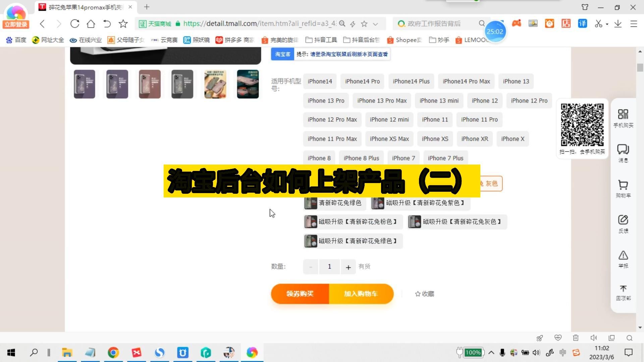
Task: Click the browser refresh icon
Action: [74, 23]
